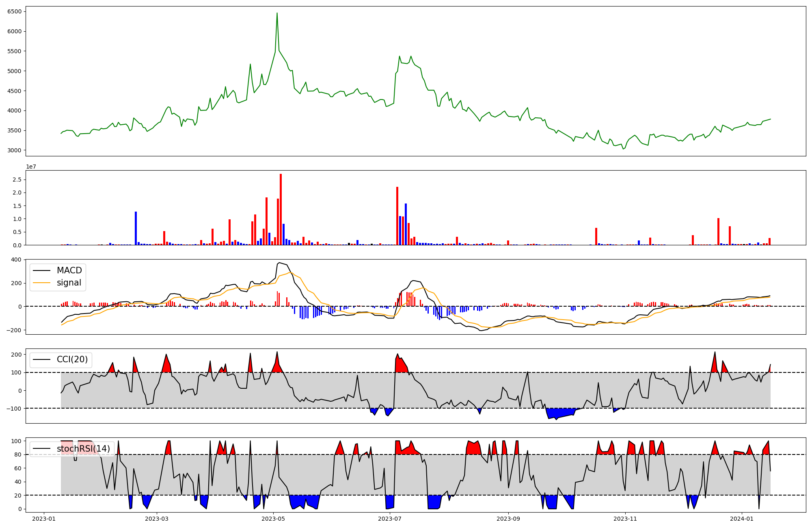Click the 2023-03 x-axis date label

click(x=157, y=519)
